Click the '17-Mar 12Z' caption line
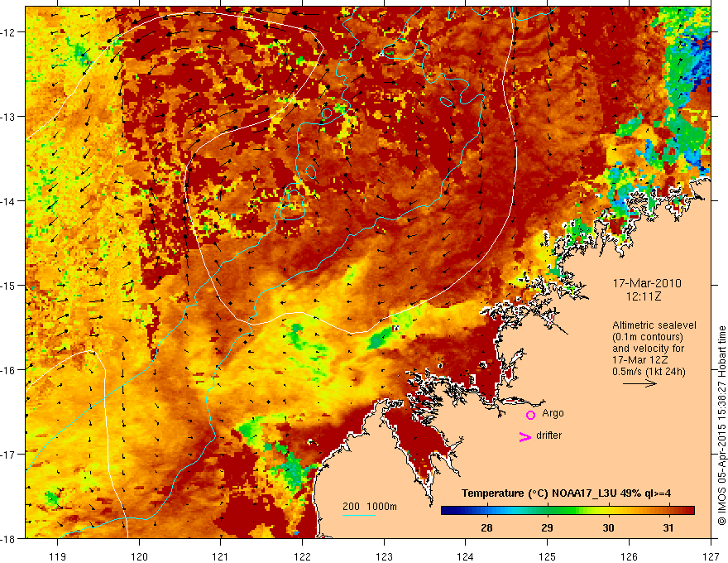Screen dimensions: 728x563 640,360
